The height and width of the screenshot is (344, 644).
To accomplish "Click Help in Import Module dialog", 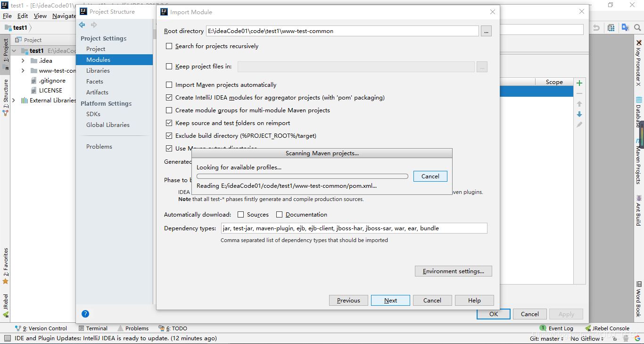I will [474, 301].
